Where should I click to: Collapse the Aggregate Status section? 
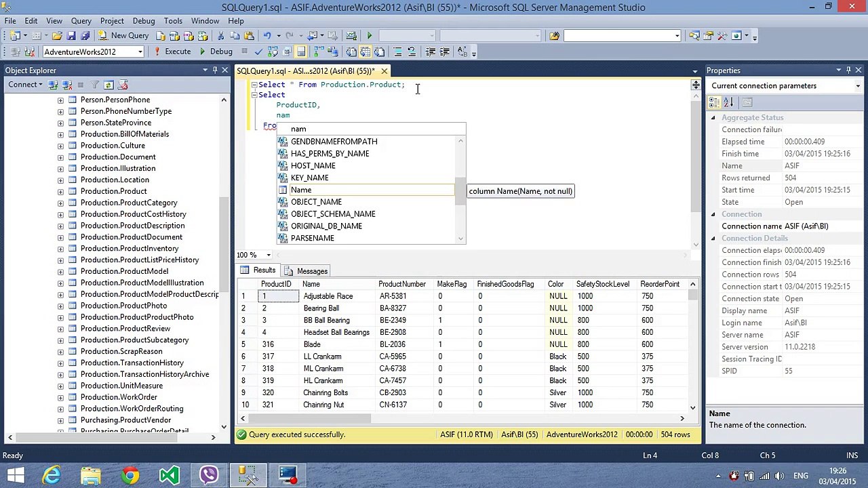click(x=713, y=118)
